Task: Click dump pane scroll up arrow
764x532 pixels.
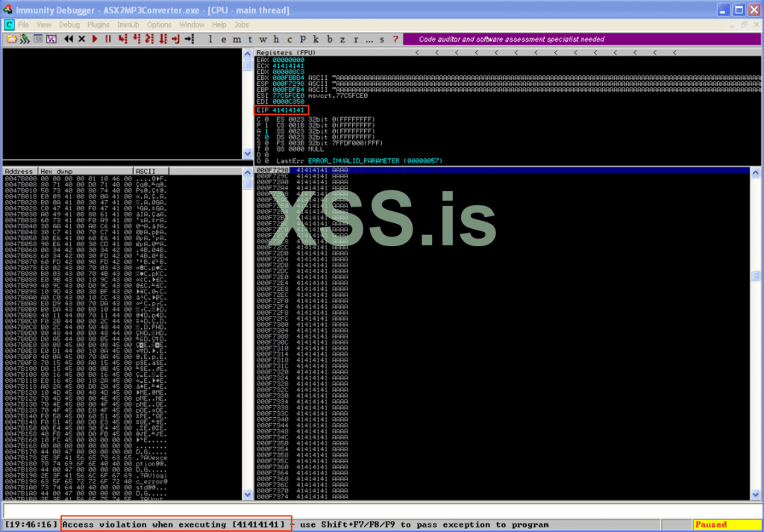Action: point(248,172)
